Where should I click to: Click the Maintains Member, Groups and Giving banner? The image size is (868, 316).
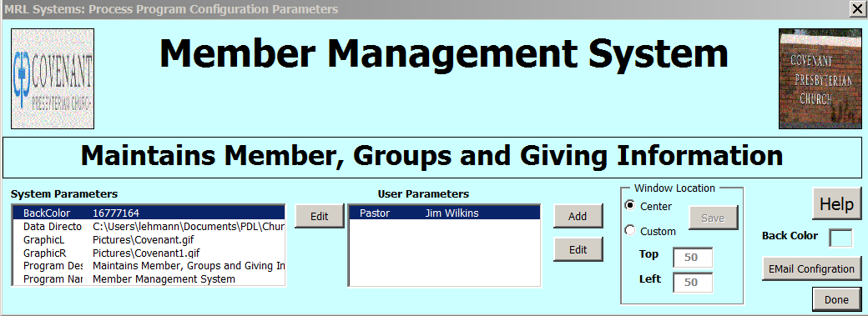pos(432,158)
